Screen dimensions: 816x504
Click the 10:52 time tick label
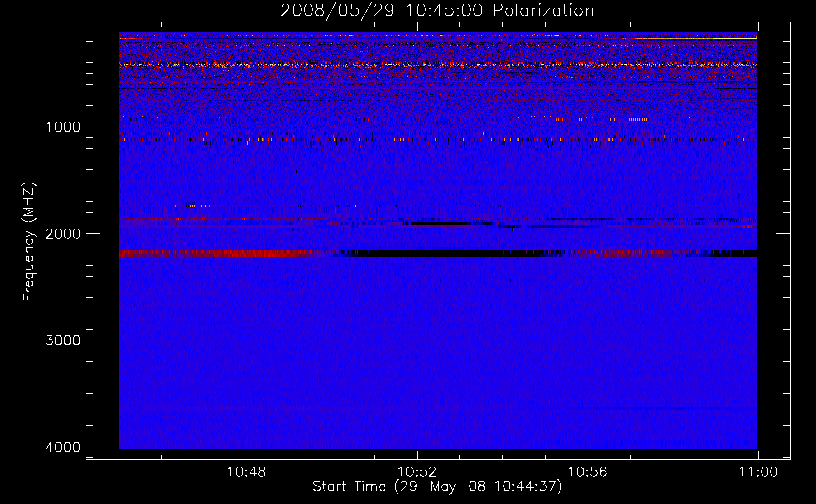coord(417,472)
